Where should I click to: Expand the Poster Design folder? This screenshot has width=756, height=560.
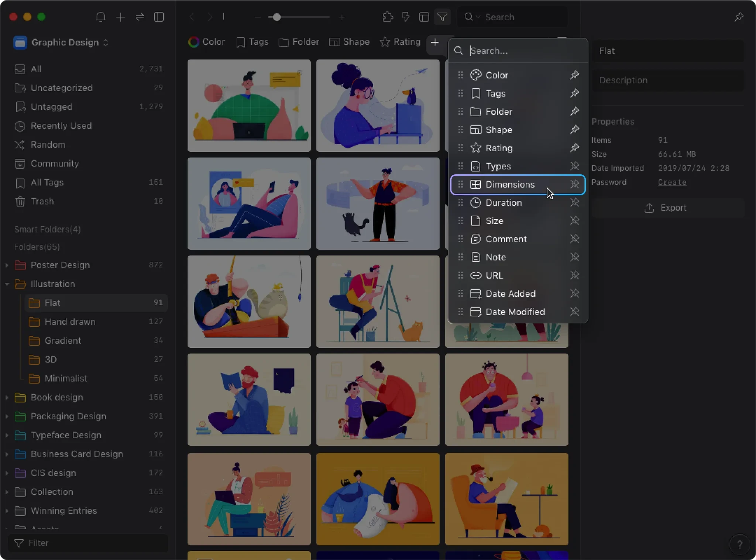[x=7, y=265]
